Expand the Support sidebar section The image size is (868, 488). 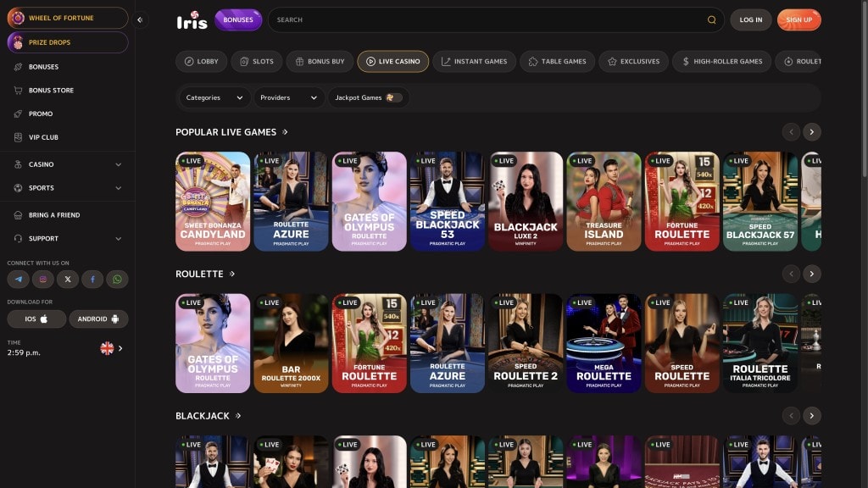coord(68,238)
